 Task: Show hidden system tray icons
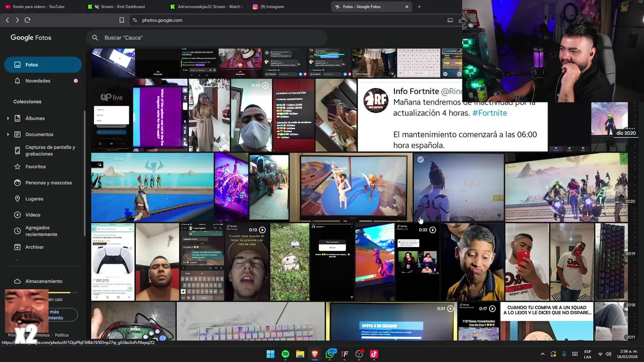point(542,354)
